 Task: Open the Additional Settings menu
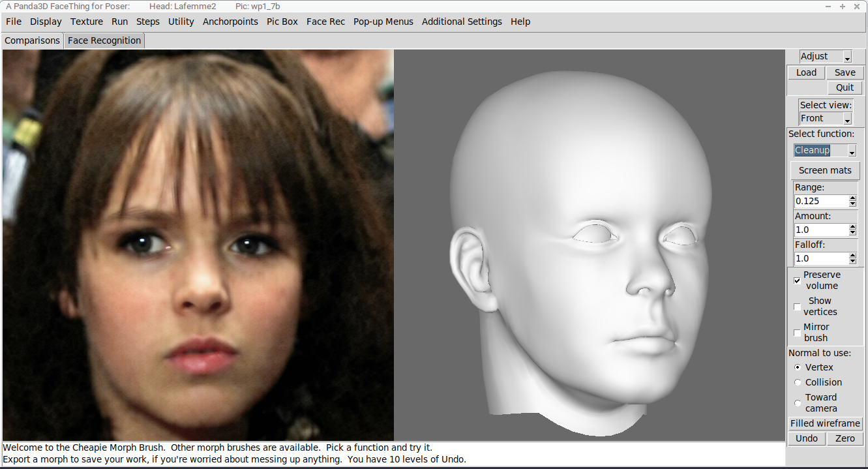tap(462, 22)
